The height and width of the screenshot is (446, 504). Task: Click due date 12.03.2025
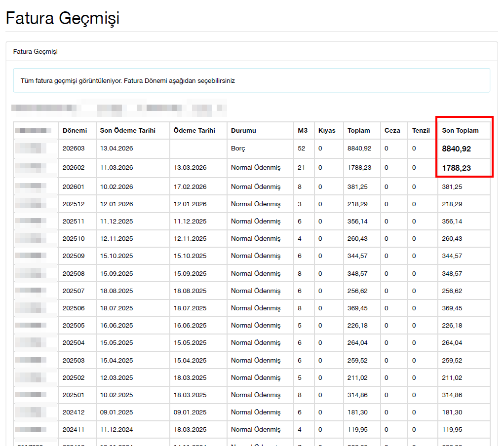click(x=116, y=378)
